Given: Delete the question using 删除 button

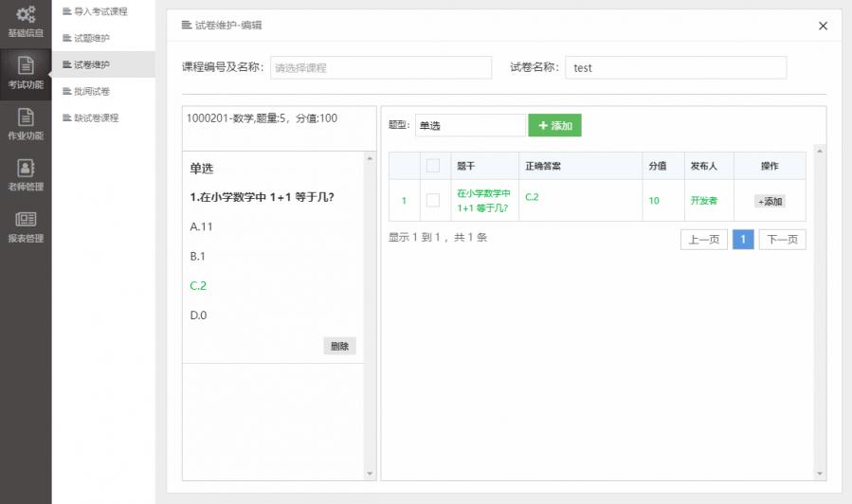Looking at the screenshot, I should pyautogui.click(x=339, y=346).
